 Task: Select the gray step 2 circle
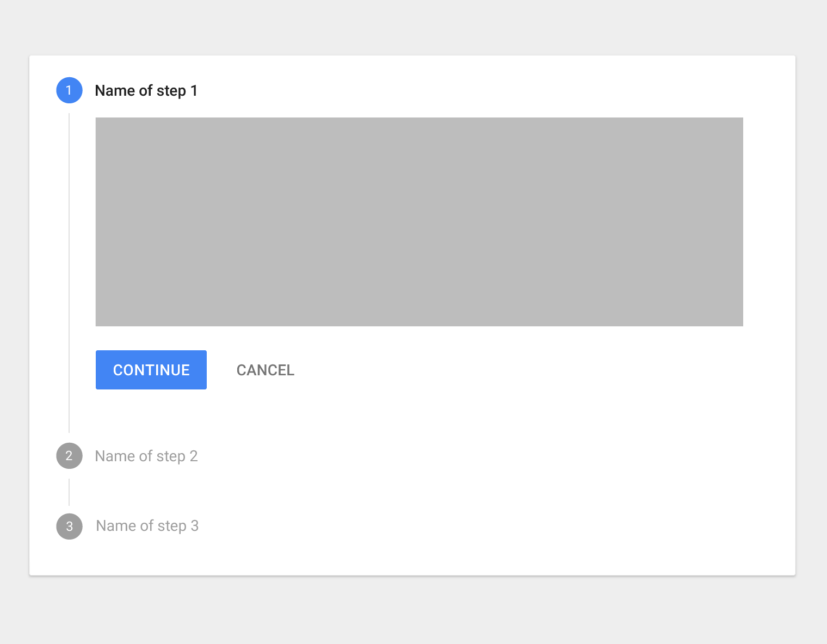click(69, 456)
